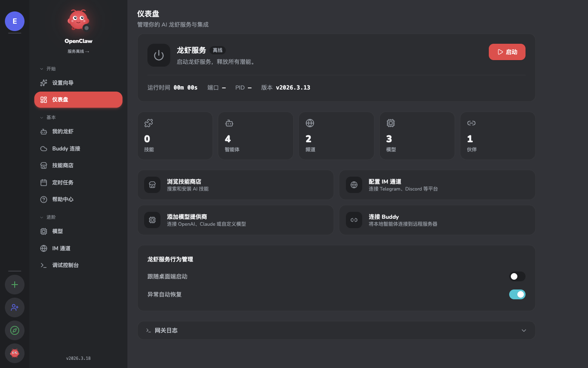Click the compass icon in bottom sidebar

pos(14,330)
